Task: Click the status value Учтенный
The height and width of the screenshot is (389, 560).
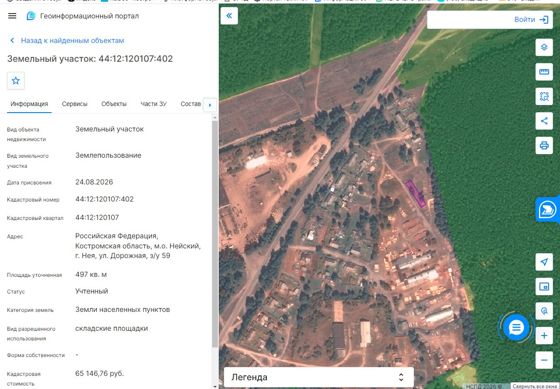Action: click(91, 291)
